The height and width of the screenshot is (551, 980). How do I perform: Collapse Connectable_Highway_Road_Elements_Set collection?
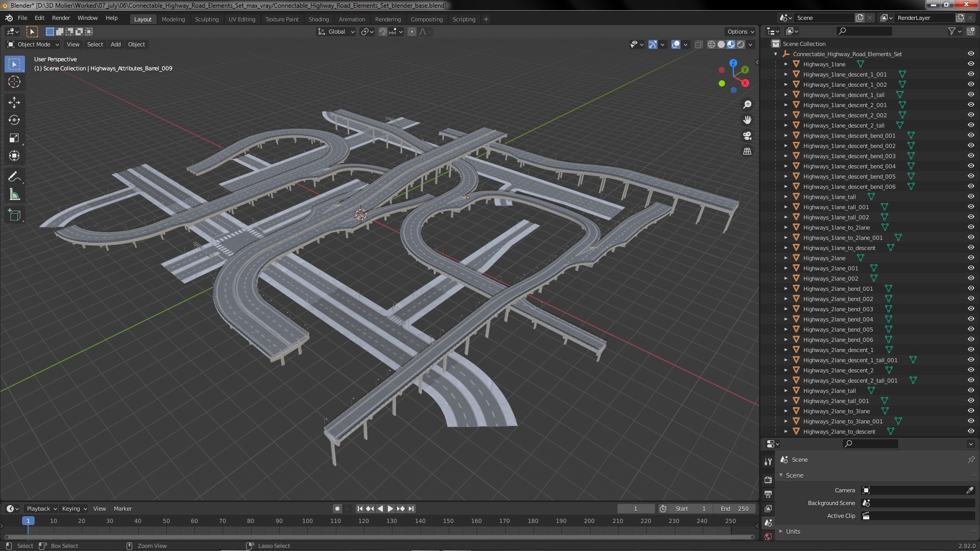(776, 54)
